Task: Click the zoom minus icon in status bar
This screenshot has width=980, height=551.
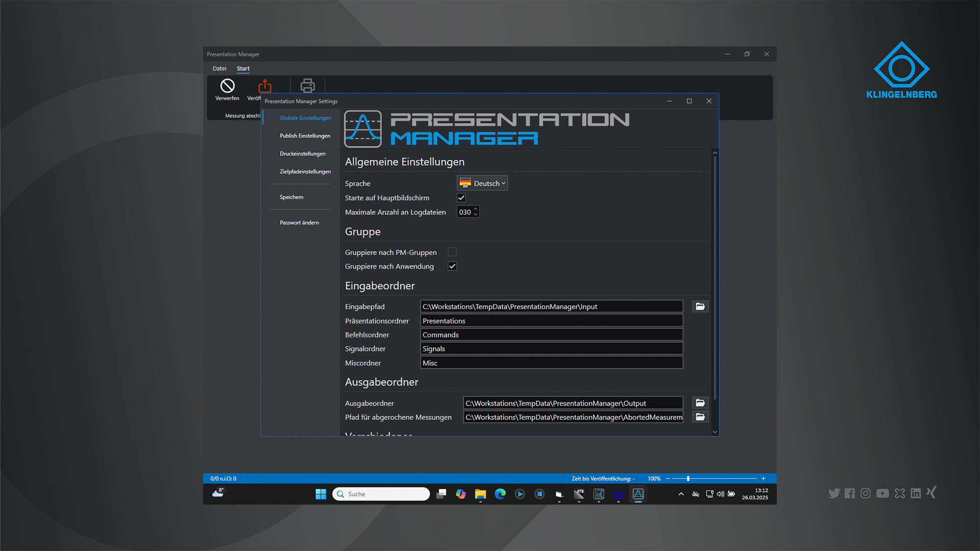Action: tap(668, 479)
